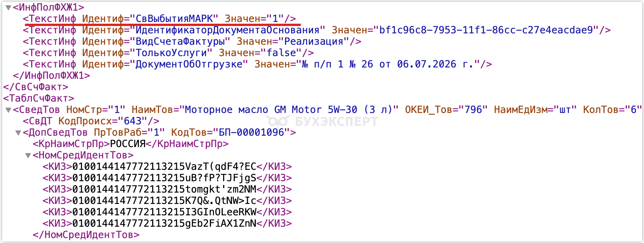The width and height of the screenshot is (644, 243).
Task: Click the ТолькоУслуги false line
Action: coord(168,53)
